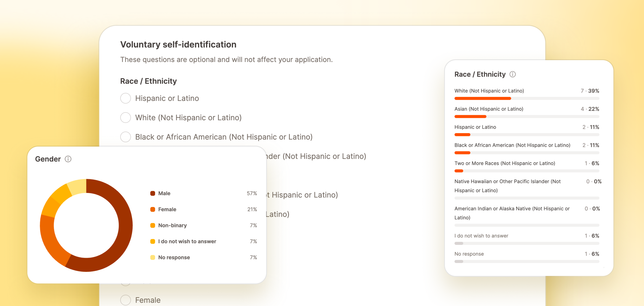Select the Hispanic or Latino radio button
This screenshot has width=644, height=306.
tap(126, 98)
